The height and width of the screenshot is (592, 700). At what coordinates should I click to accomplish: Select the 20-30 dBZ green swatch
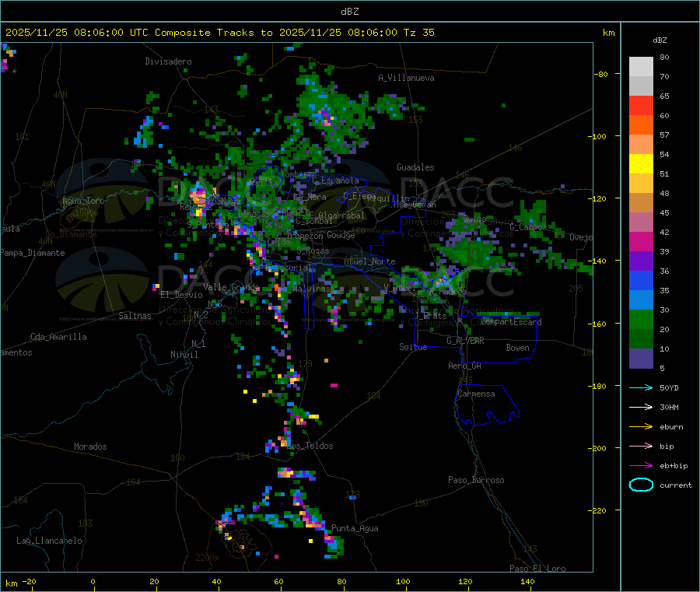click(641, 320)
